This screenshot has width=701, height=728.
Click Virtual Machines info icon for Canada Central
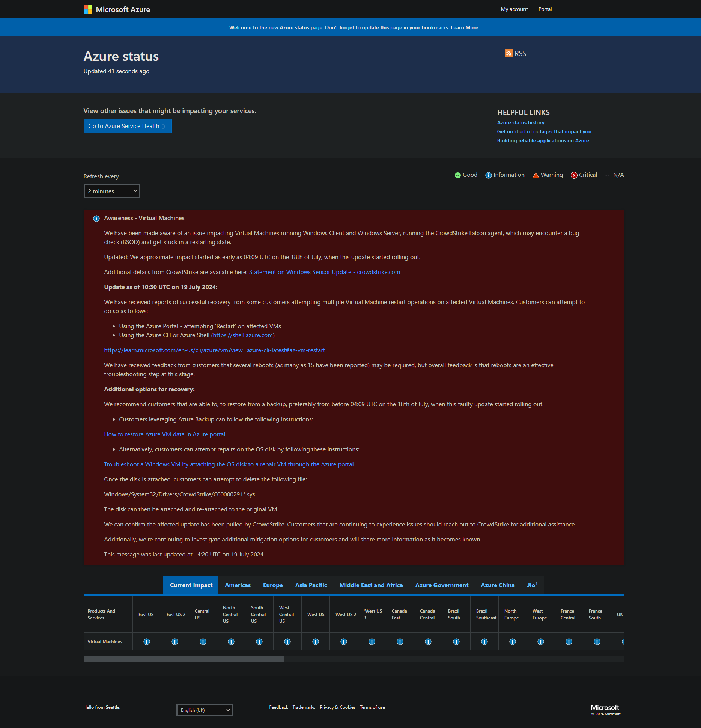tap(428, 642)
